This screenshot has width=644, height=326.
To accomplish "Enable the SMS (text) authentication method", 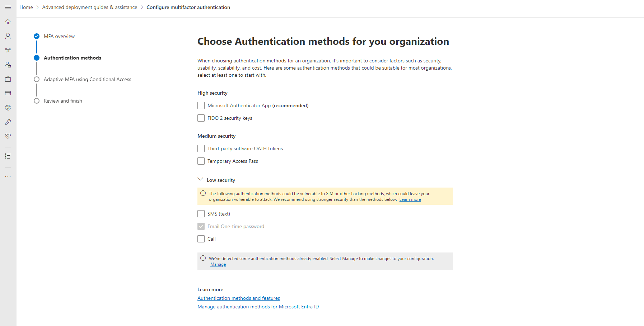I will coord(201,213).
